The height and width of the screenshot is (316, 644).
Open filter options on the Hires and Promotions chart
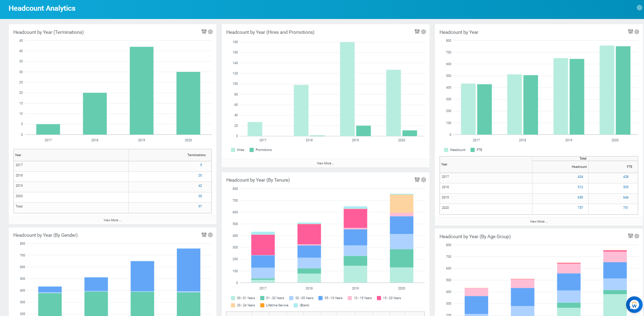tap(417, 32)
